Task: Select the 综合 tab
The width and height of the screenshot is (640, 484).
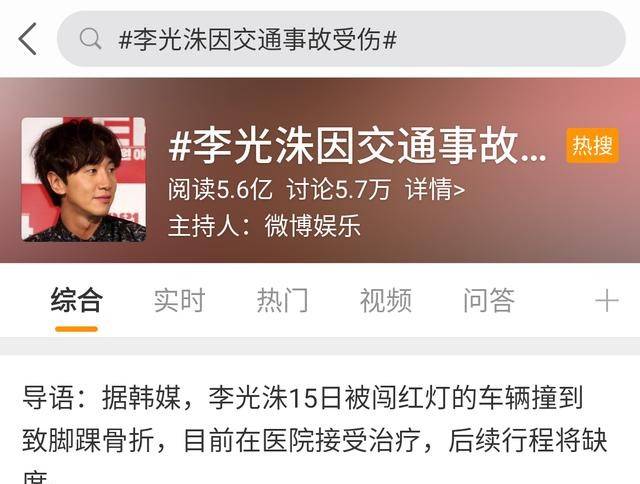Action: pos(76,300)
